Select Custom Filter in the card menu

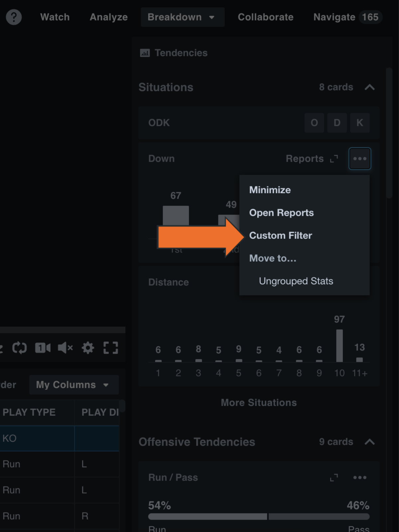[x=281, y=235]
